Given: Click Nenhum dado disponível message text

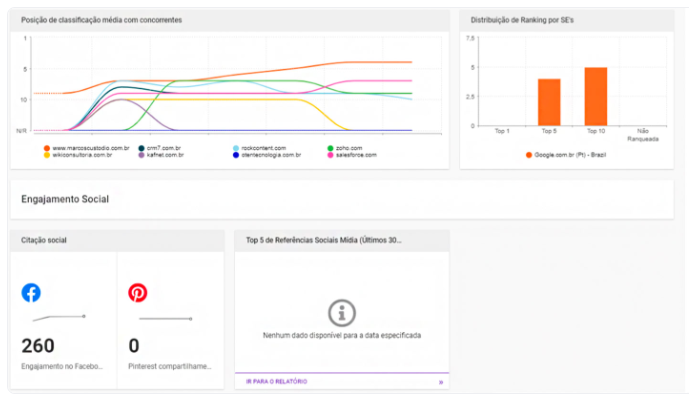Looking at the screenshot, I should [342, 335].
